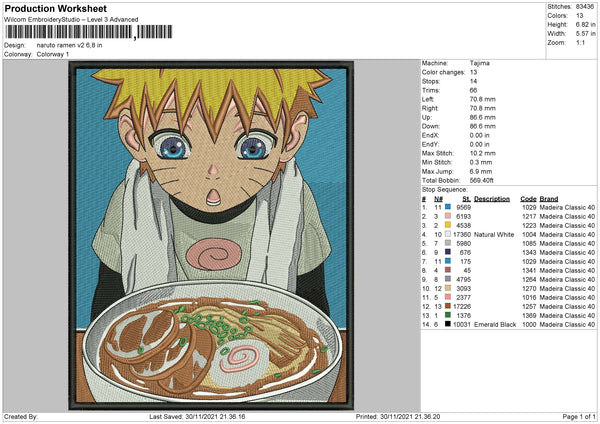Screen dimensions: 600x424
Task: Click the Stitches value 83436
Action: [x=585, y=7]
